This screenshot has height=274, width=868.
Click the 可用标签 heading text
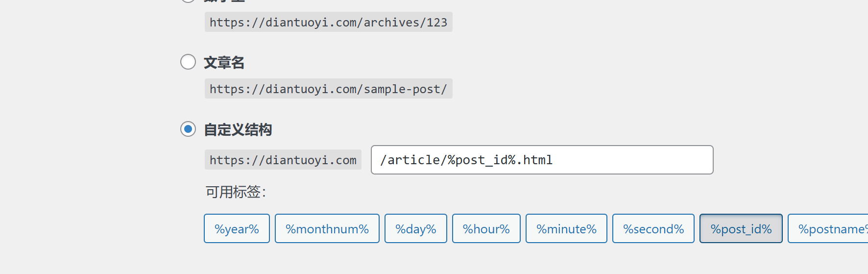[x=236, y=192]
